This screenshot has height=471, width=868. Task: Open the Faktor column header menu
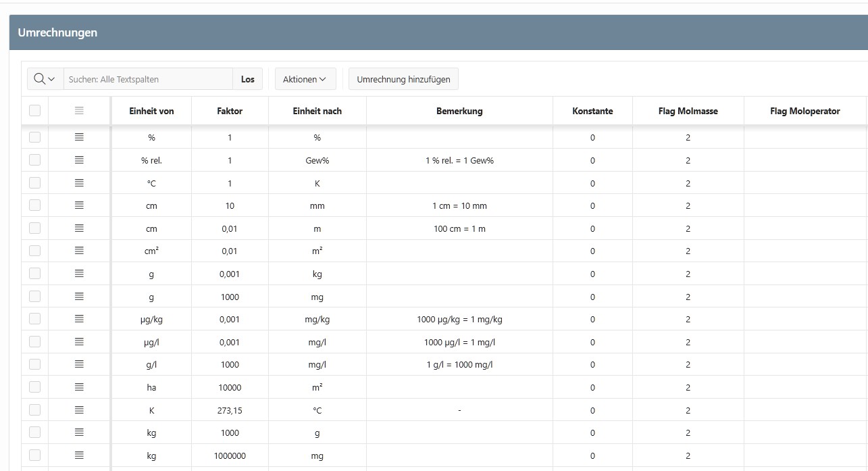(x=230, y=111)
